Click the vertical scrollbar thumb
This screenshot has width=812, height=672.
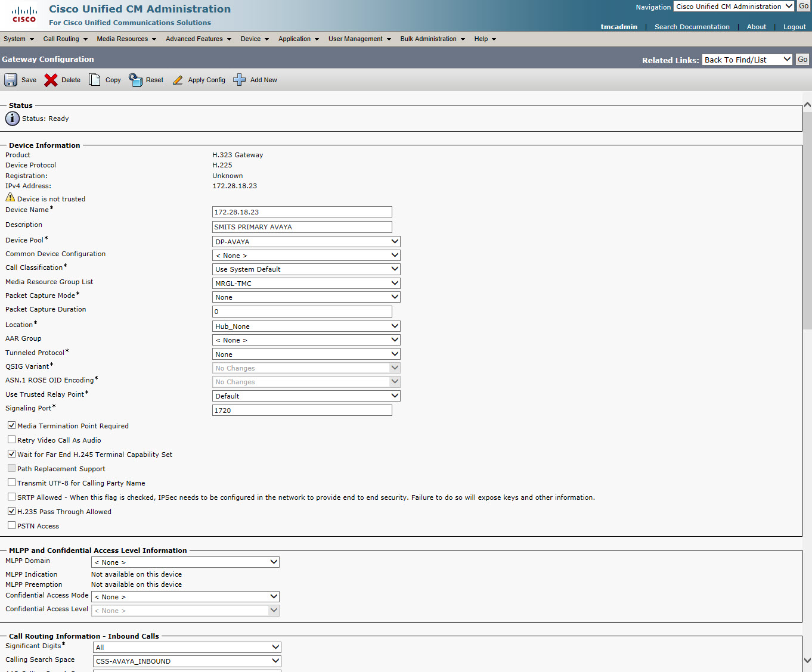[x=807, y=220]
